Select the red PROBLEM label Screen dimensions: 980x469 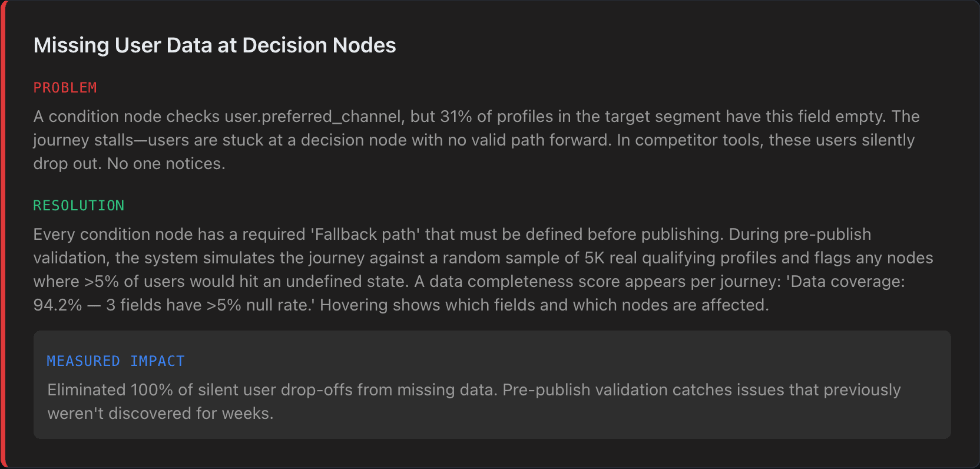pyautogui.click(x=65, y=88)
